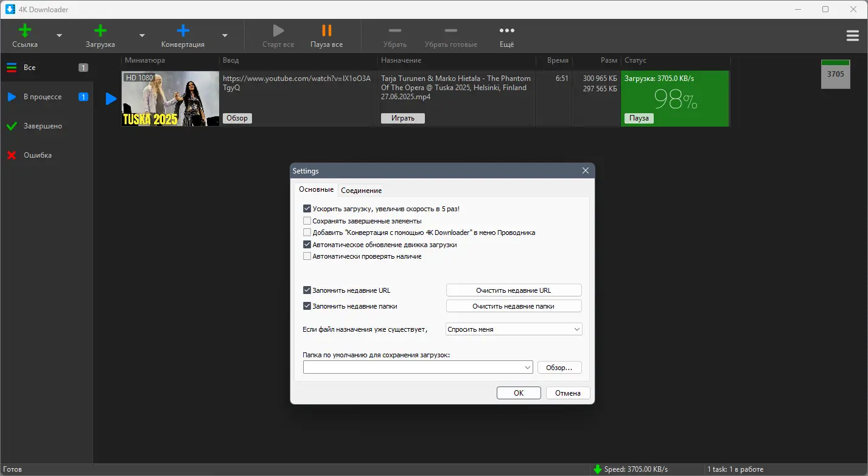Viewport: 868px width, 476px height.
Task: Select the Ошибка sidebar filter
Action: pos(46,155)
